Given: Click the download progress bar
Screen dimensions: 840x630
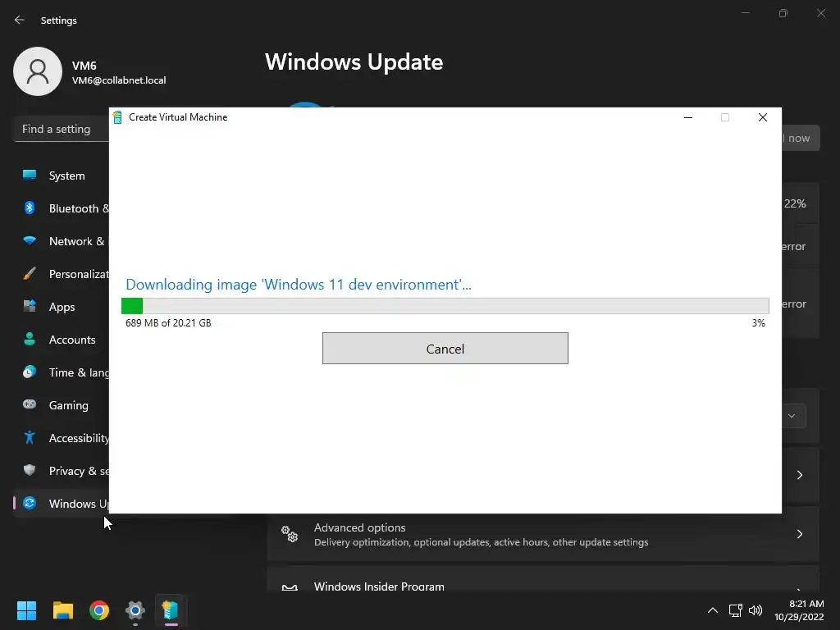Looking at the screenshot, I should point(445,306).
